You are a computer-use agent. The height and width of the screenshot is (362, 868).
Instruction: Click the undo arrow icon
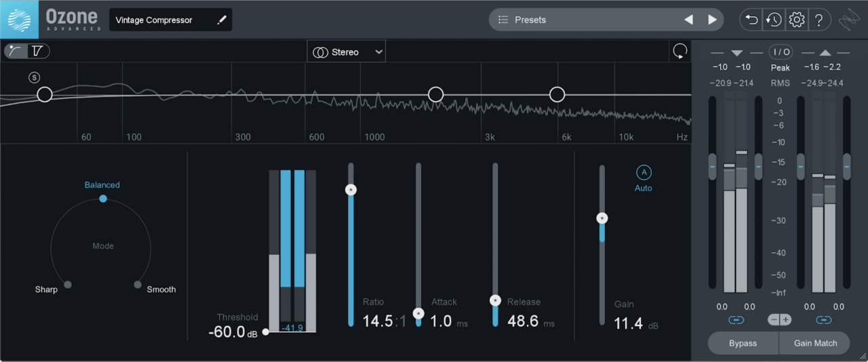click(751, 20)
